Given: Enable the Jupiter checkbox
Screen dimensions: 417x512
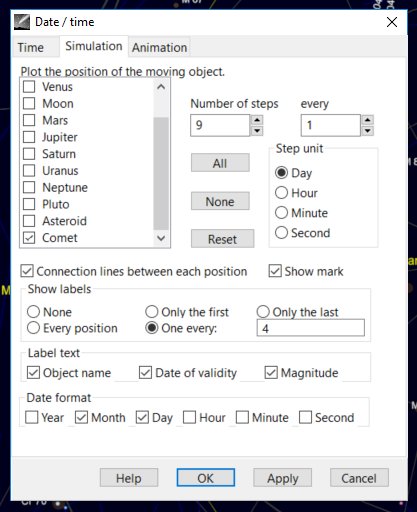Looking at the screenshot, I should point(29,137).
